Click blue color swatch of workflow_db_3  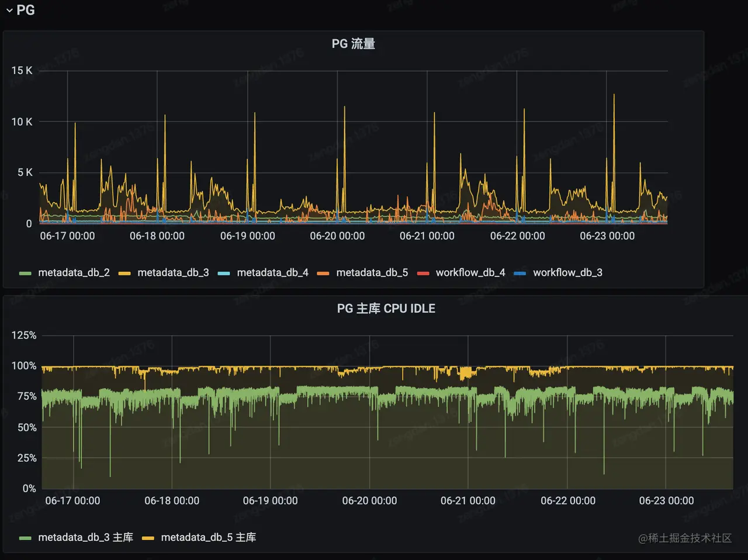pyautogui.click(x=520, y=273)
